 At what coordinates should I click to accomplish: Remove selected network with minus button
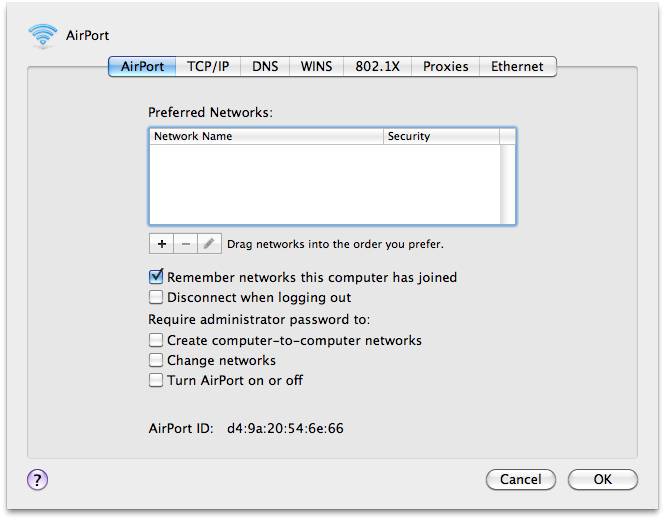(185, 244)
